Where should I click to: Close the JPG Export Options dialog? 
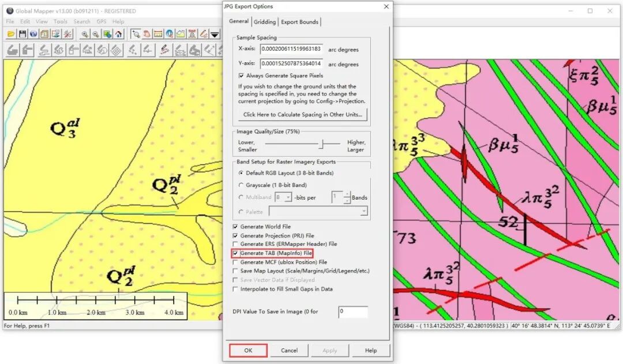(x=386, y=7)
